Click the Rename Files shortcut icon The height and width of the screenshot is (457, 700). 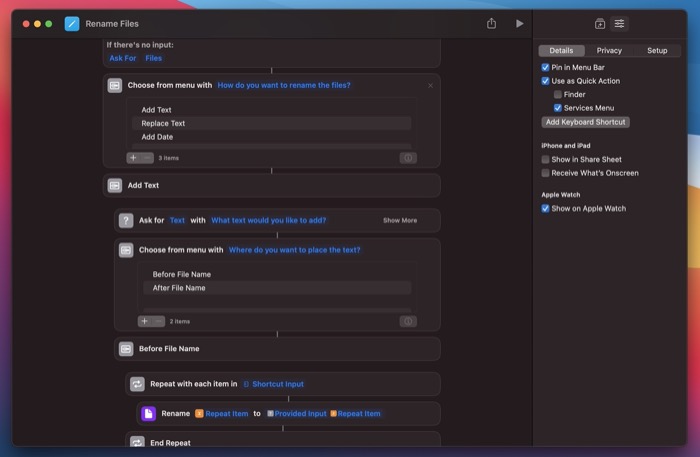tap(72, 24)
